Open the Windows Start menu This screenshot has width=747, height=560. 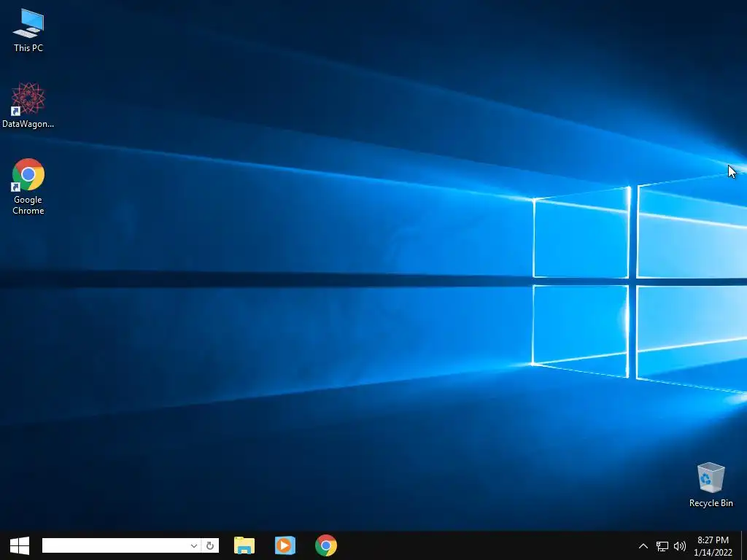point(20,545)
